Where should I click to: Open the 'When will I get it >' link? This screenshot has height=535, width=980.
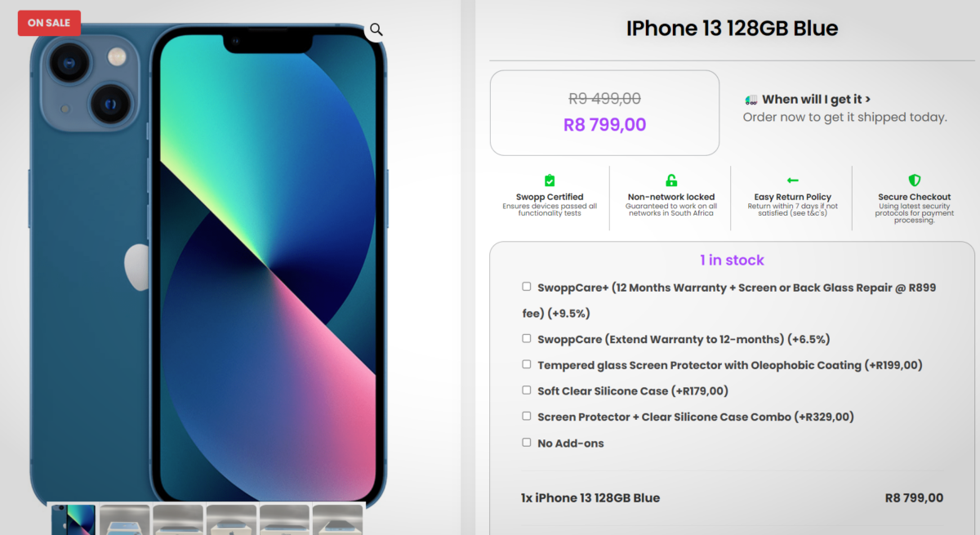pos(816,100)
